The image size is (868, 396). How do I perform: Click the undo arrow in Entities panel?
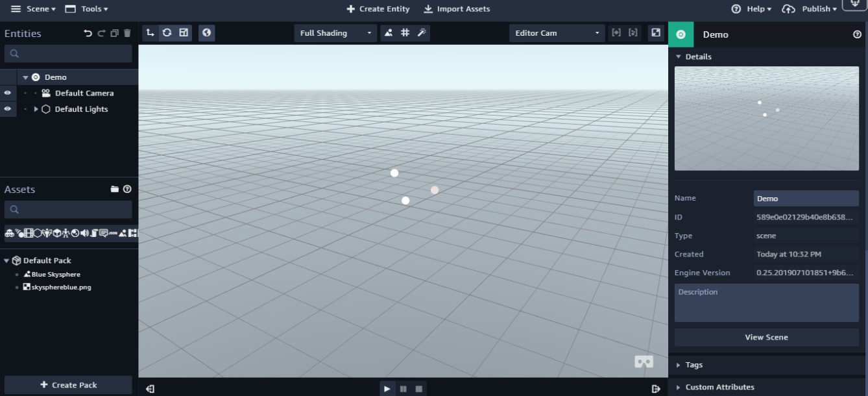88,34
